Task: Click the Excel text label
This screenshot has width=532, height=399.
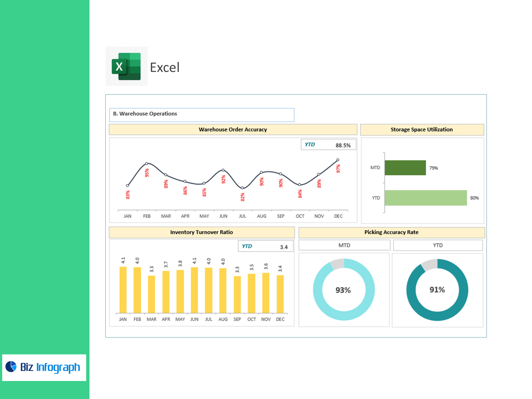Action: click(x=165, y=67)
